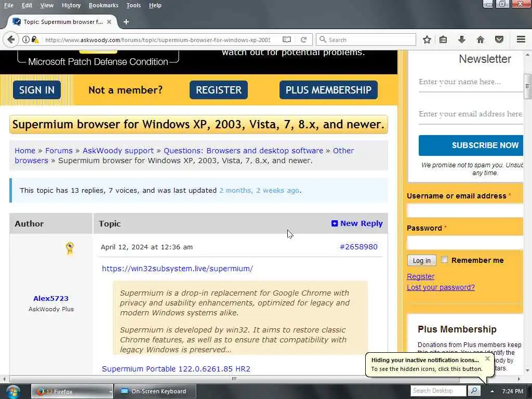Open the View menu

tap(47, 5)
